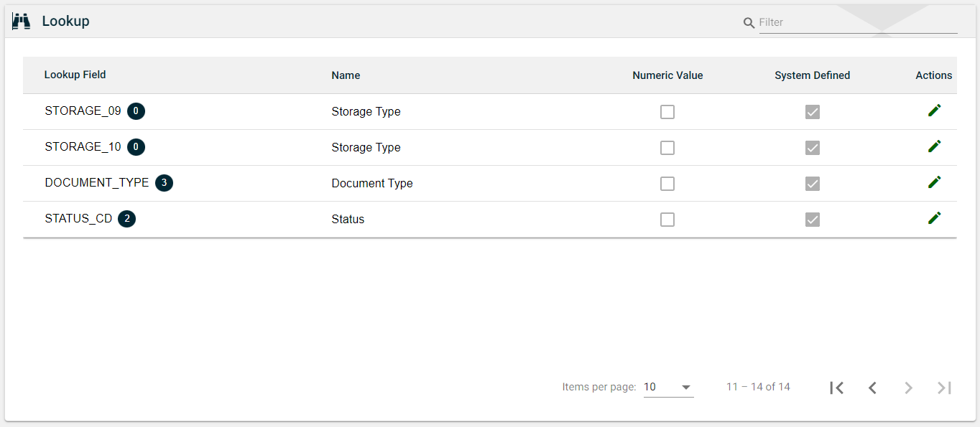Open the editor for the STATUS_CD row

tap(934, 218)
